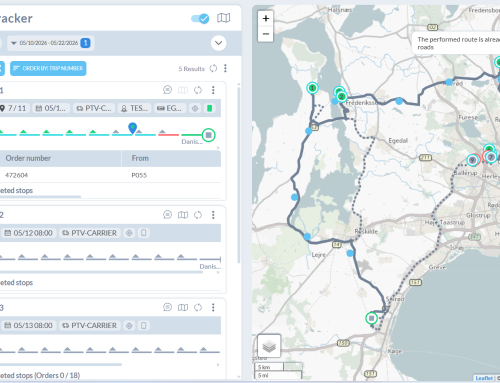Viewport: 500px width, 383px height.
Task: Click trip list vertical scrollbar
Action: (239, 175)
